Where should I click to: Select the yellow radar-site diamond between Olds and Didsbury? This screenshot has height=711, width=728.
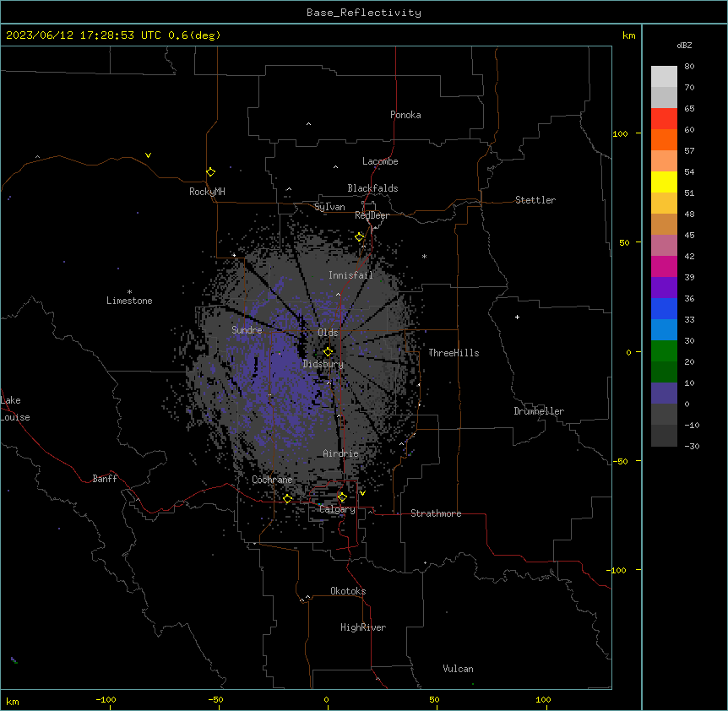[328, 351]
